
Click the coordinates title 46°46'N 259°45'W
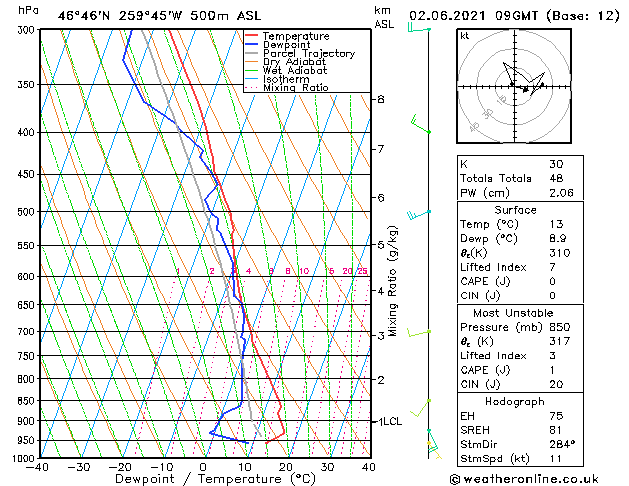(120, 16)
